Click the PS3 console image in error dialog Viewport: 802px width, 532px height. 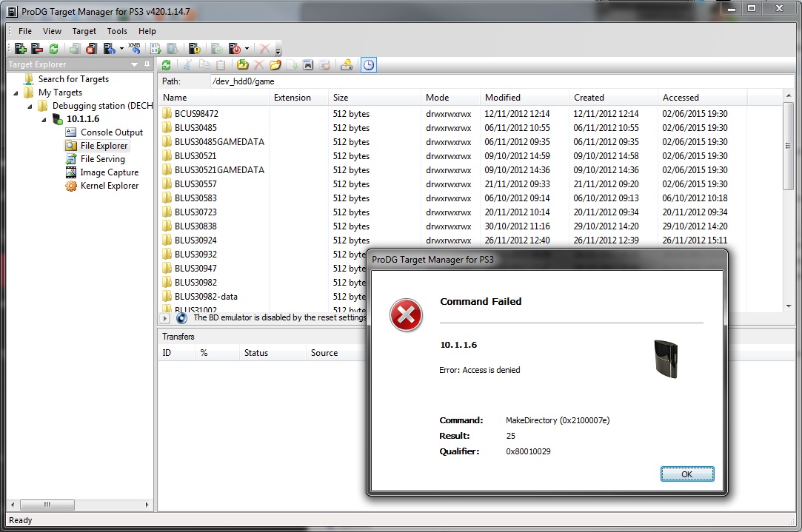pos(666,360)
